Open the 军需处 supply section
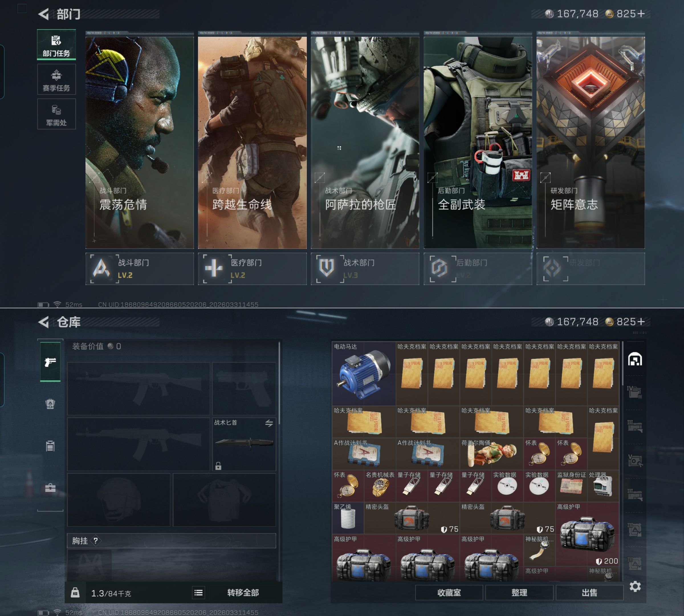The height and width of the screenshot is (616, 684). coord(56,114)
